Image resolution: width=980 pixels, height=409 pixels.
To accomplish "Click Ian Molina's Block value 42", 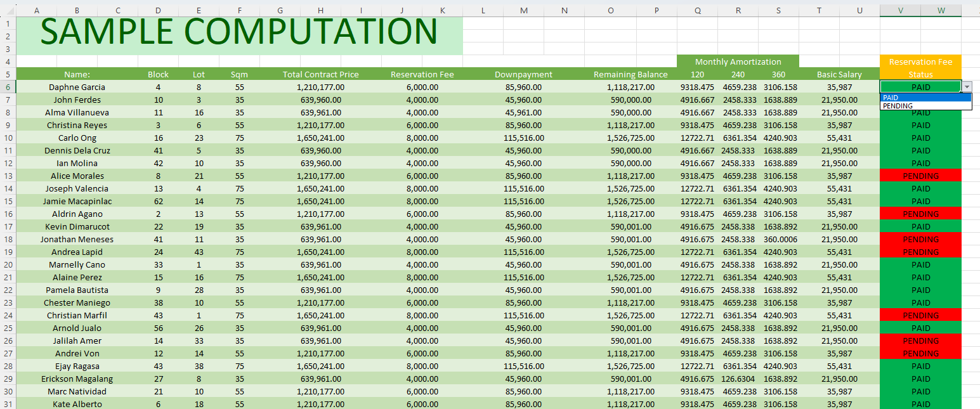I will [158, 163].
